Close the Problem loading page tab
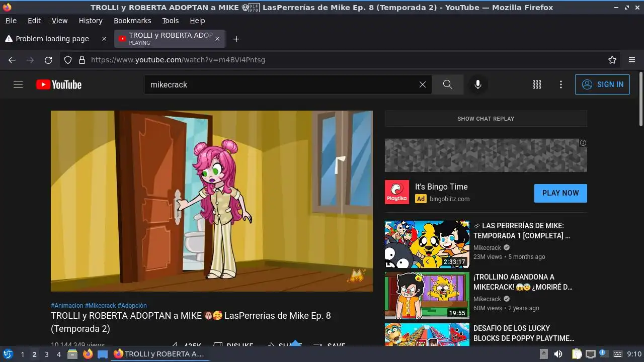Screen dimensions: 644x362 point(104,39)
